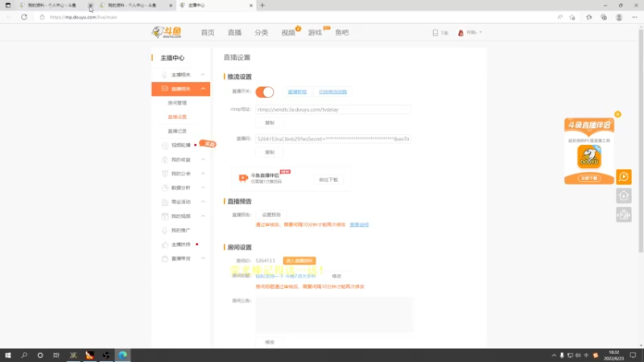Copy the stream key with its 复制 button
This screenshot has height=362, width=644.
pyautogui.click(x=270, y=152)
